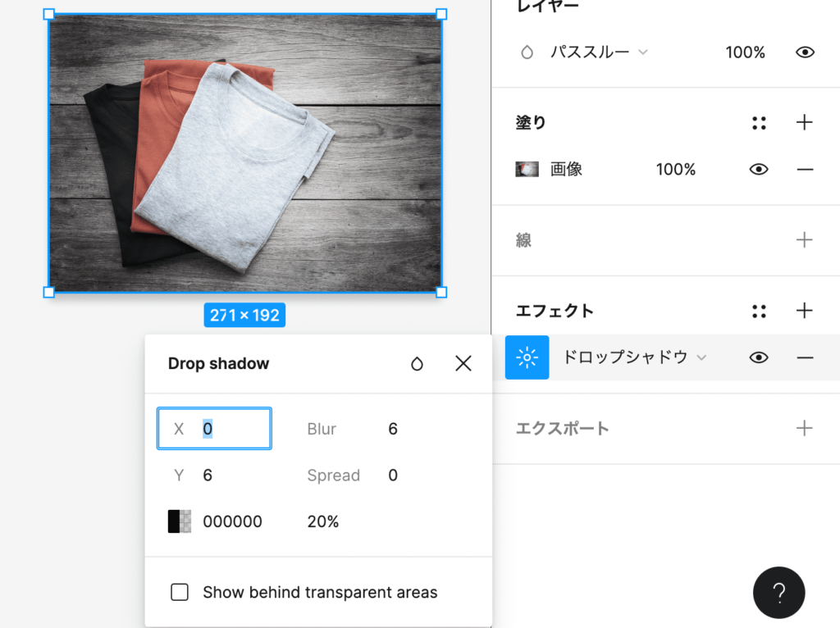Viewport: 840px width, 628px height.
Task: Click blend mode droplet in Drop shadow popup
Action: click(x=418, y=364)
